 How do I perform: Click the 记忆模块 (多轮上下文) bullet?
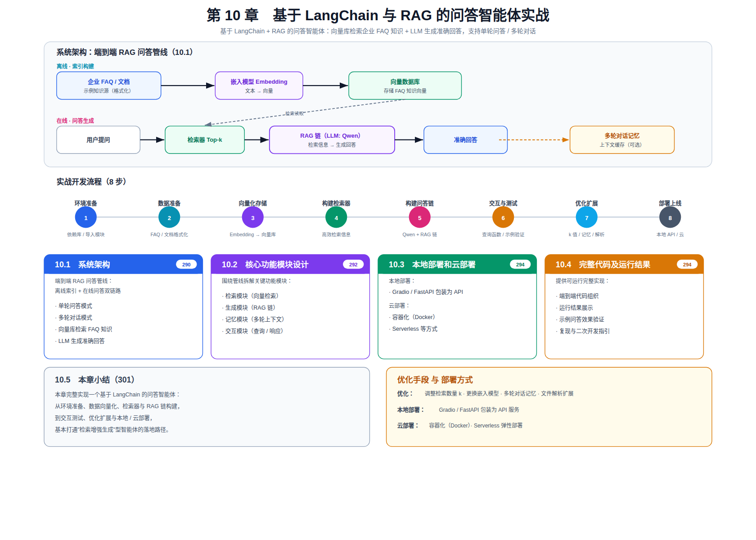coord(253,319)
